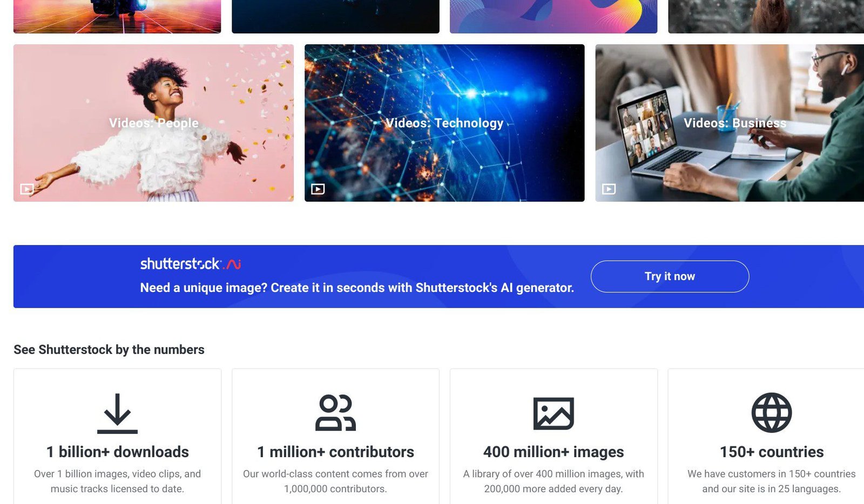
Task: Select the '1 billion+ downloads' heading
Action: [117, 452]
